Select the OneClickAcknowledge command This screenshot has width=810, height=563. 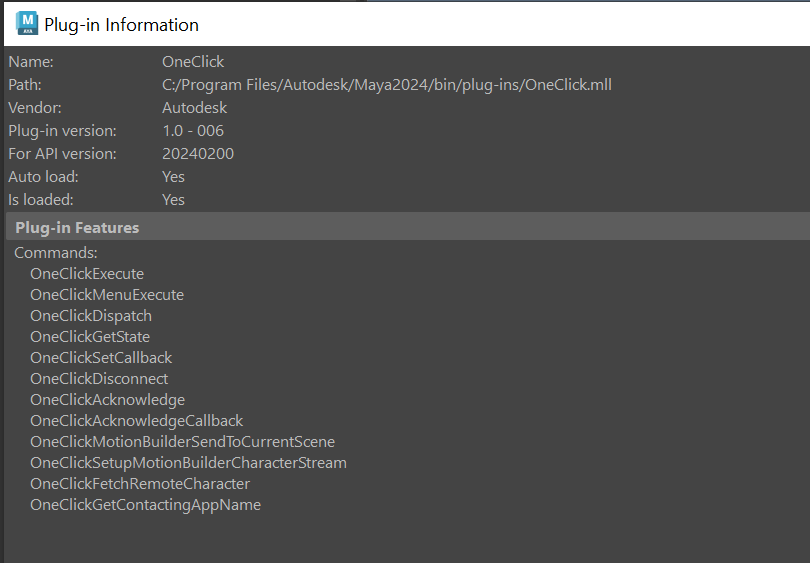click(x=107, y=400)
